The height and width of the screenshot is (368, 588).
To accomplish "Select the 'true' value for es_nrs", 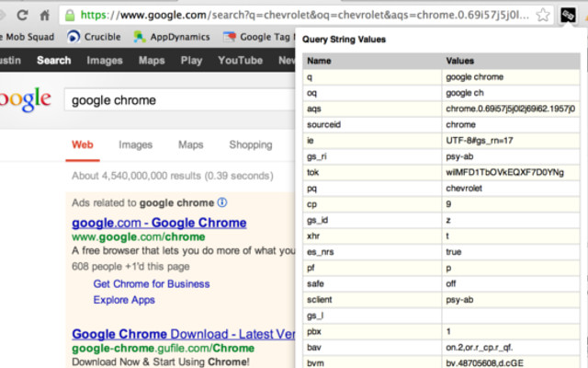I will click(x=453, y=251).
